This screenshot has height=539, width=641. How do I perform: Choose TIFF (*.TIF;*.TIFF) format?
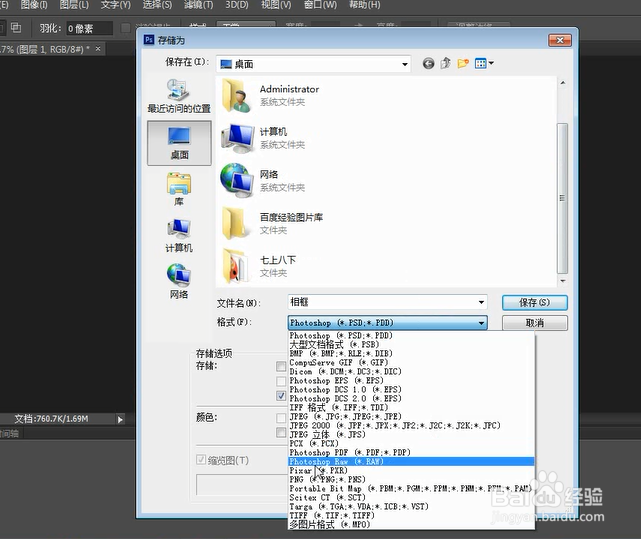(x=411, y=516)
